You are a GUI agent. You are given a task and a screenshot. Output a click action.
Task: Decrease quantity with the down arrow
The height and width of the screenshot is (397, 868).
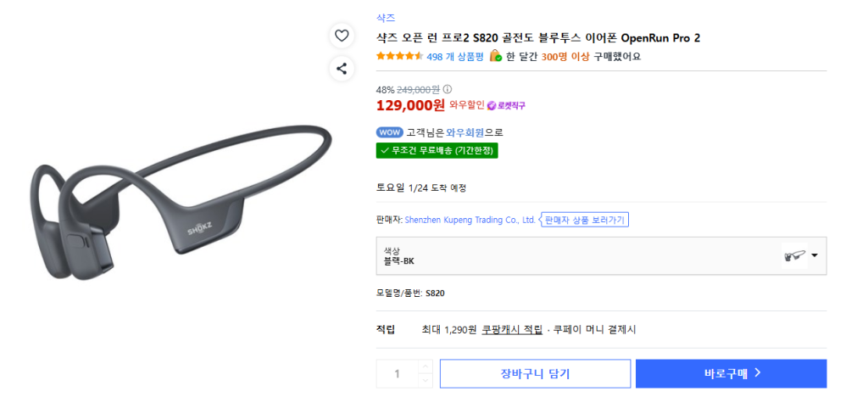coord(426,379)
